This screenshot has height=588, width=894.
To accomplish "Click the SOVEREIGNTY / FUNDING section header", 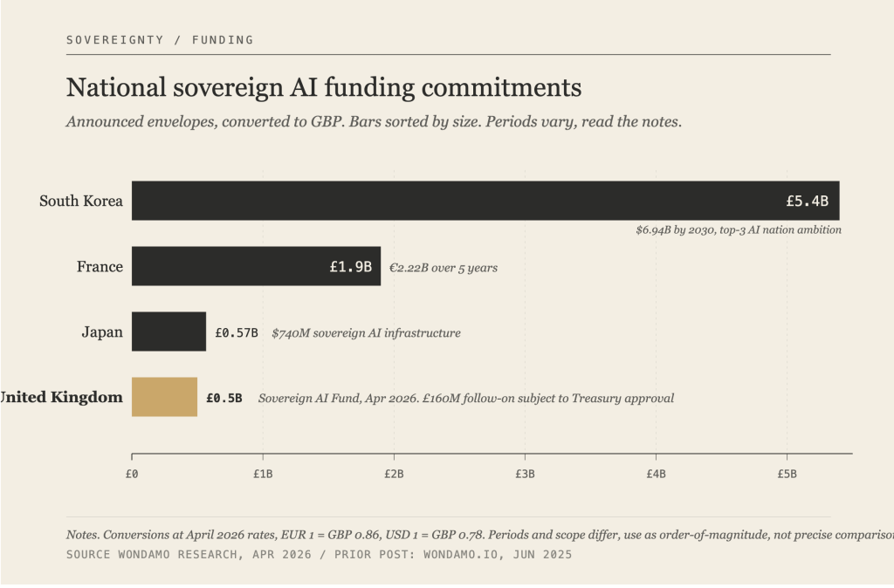I will click(160, 40).
